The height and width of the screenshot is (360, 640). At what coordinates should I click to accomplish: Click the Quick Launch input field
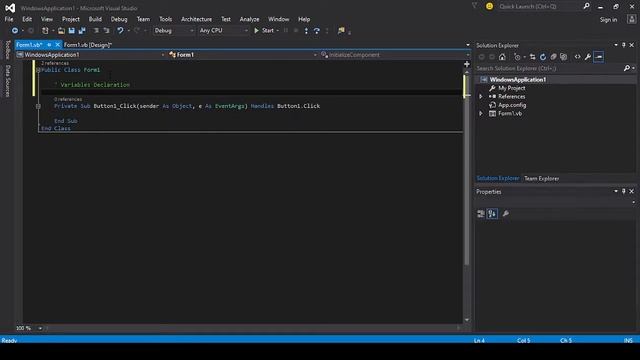coord(539,6)
